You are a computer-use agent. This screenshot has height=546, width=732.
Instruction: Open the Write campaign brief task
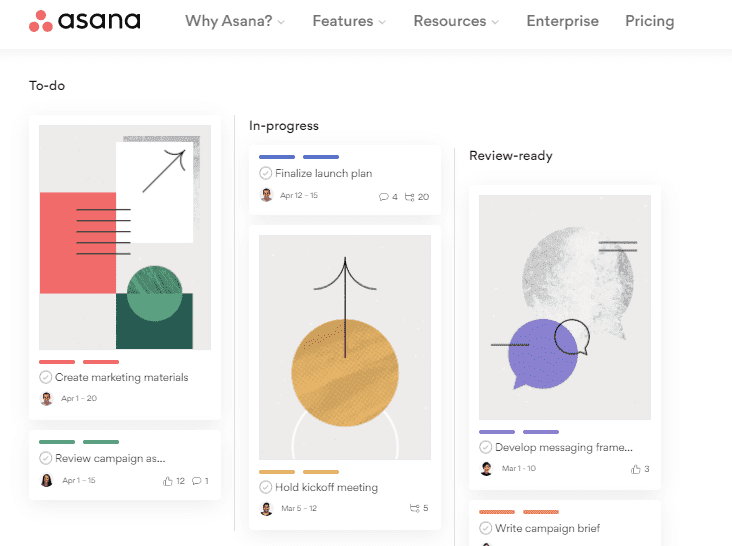pyautogui.click(x=548, y=528)
